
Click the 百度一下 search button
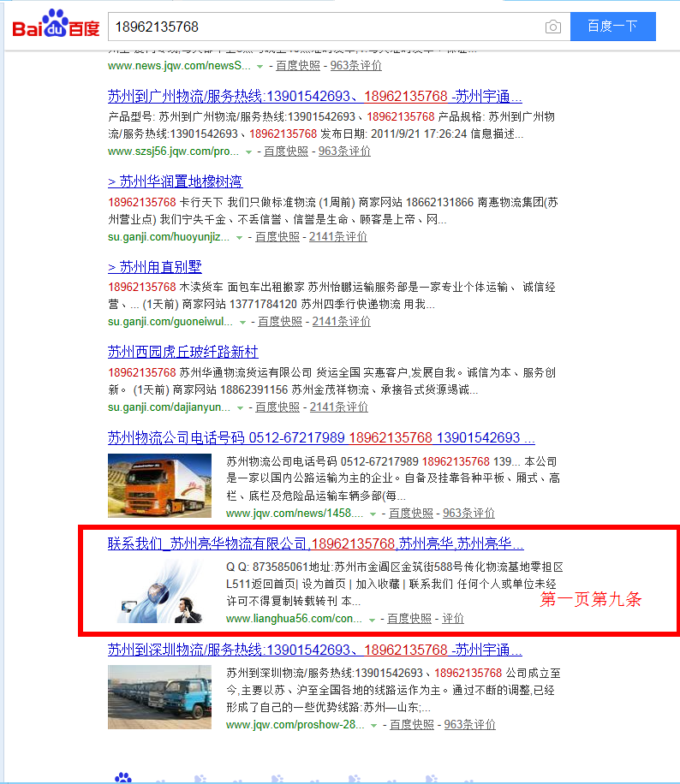[613, 27]
